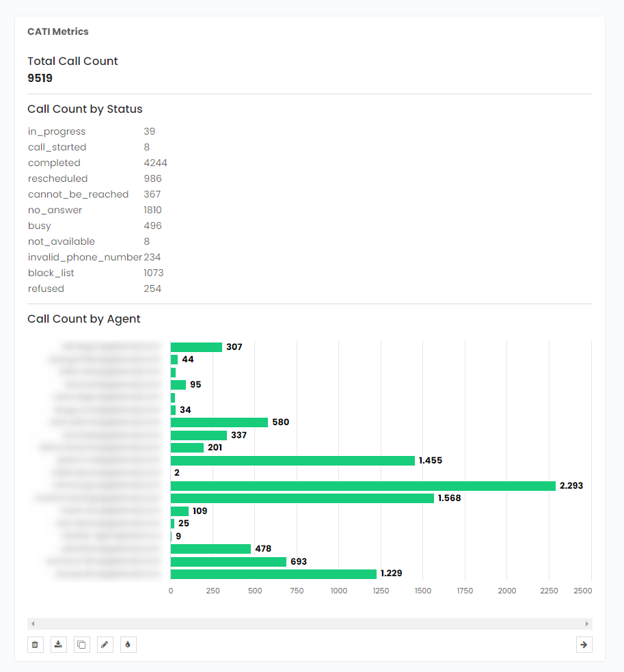This screenshot has width=624, height=672.
Task: Click the bar labeled 580 in the chart
Action: [x=219, y=422]
